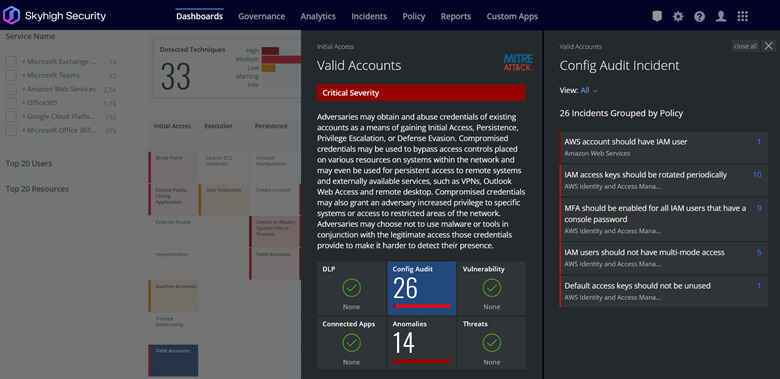Select the Config Audit 26 tile
Screen dimensions: 780x379
point(422,288)
